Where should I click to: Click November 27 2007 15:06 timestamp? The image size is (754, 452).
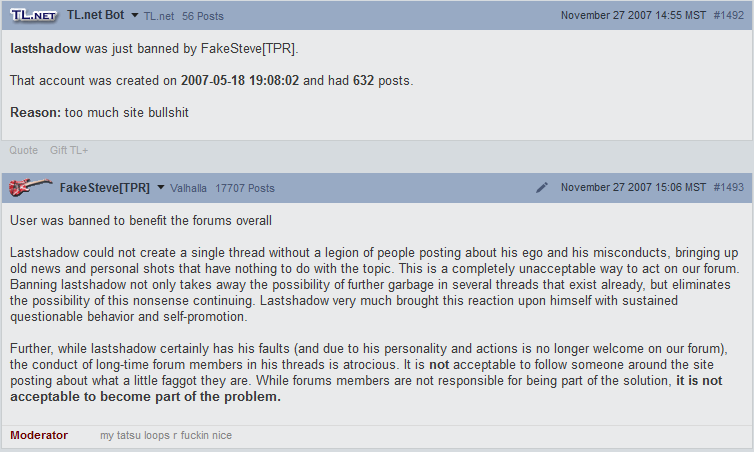[632, 187]
